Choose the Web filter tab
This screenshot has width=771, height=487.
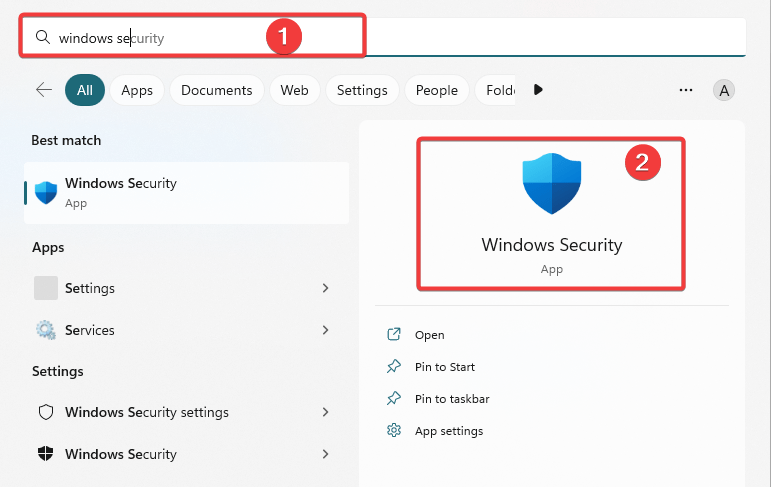coord(295,90)
